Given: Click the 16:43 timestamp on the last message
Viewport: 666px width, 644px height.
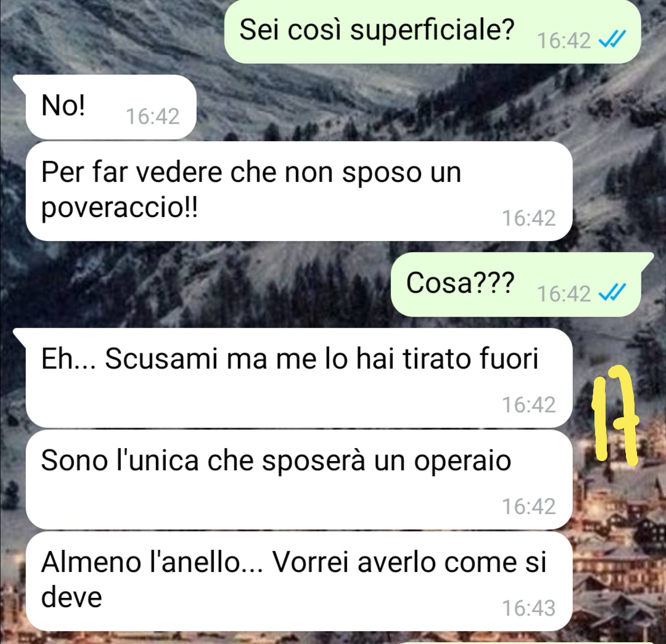Looking at the screenshot, I should pos(529,608).
